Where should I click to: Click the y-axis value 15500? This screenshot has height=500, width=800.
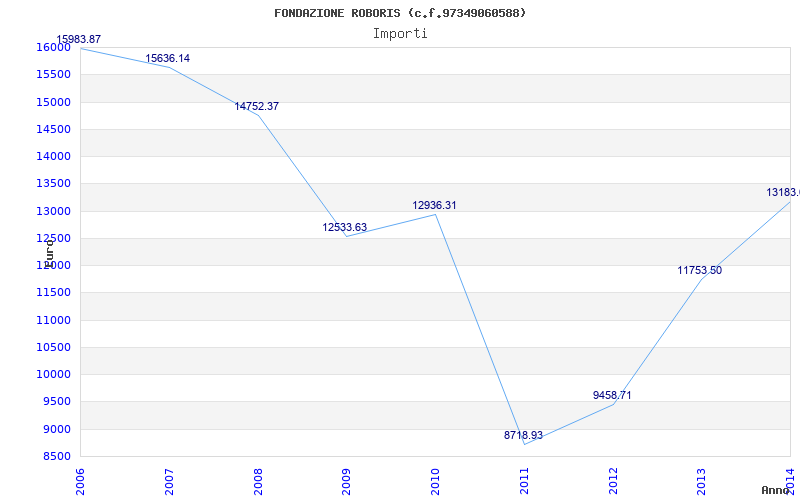pos(53,74)
